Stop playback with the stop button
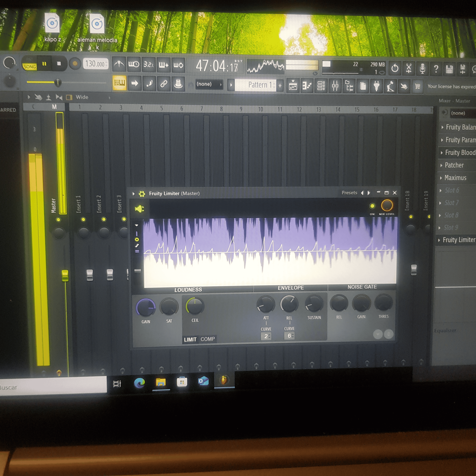This screenshot has height=476, width=476. 59,64
